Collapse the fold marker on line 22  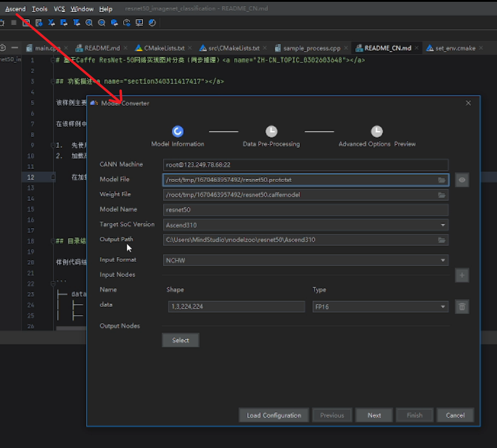(x=53, y=283)
